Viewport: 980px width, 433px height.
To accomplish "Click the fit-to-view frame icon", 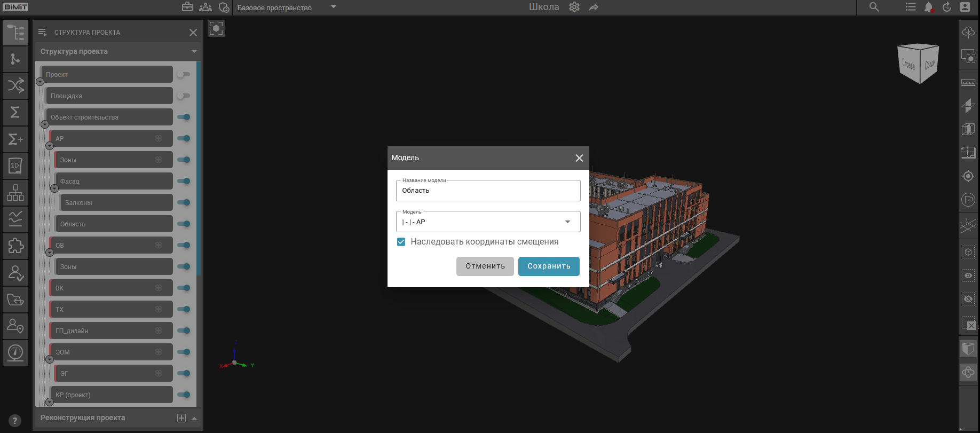I will (x=216, y=28).
